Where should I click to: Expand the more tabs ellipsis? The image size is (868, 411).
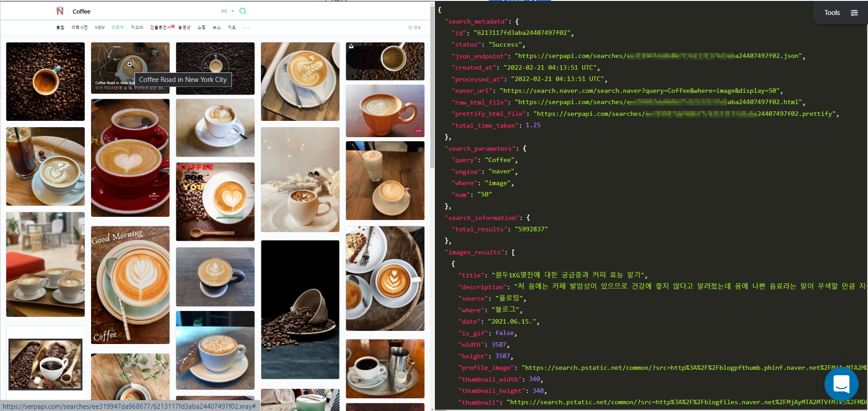point(246,28)
